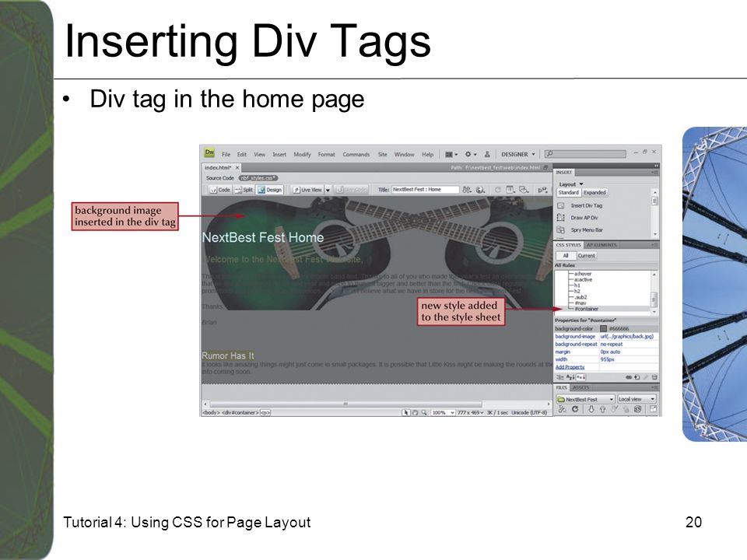Click New CSS Rule icon
The height and width of the screenshot is (560, 747).
point(637,377)
